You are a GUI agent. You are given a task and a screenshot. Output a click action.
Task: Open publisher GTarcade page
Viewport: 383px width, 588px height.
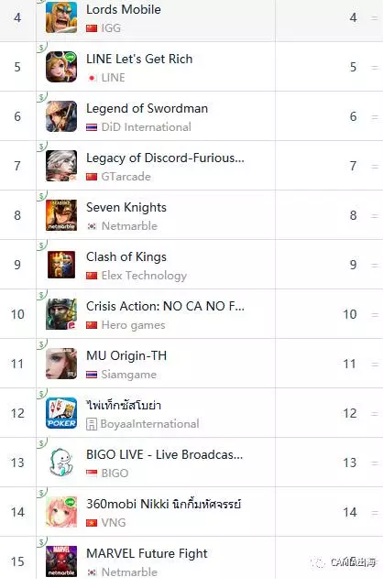point(126,177)
